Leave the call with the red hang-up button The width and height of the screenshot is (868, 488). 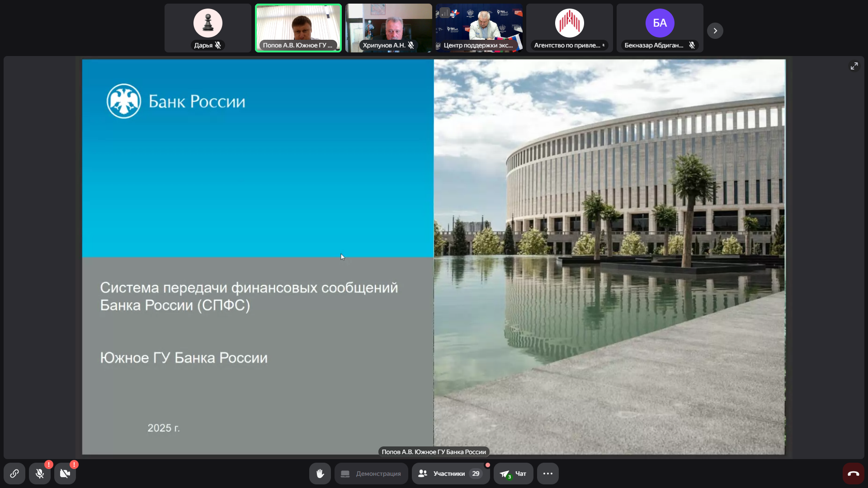tap(854, 474)
